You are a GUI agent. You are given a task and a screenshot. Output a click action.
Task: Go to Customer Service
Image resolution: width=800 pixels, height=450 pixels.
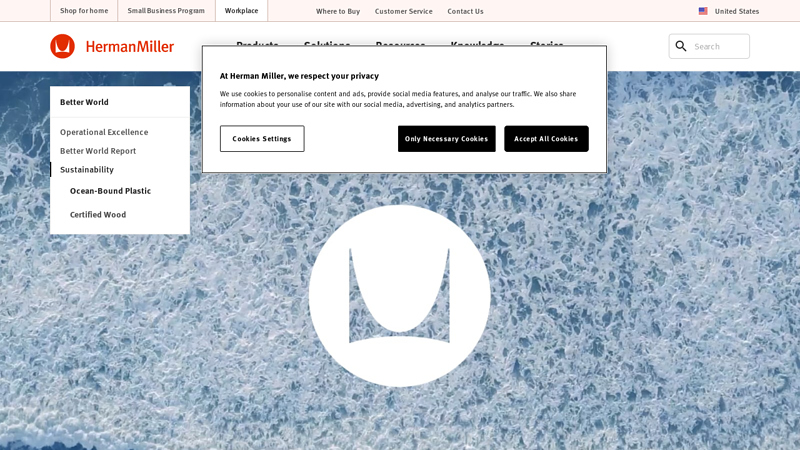(x=404, y=11)
